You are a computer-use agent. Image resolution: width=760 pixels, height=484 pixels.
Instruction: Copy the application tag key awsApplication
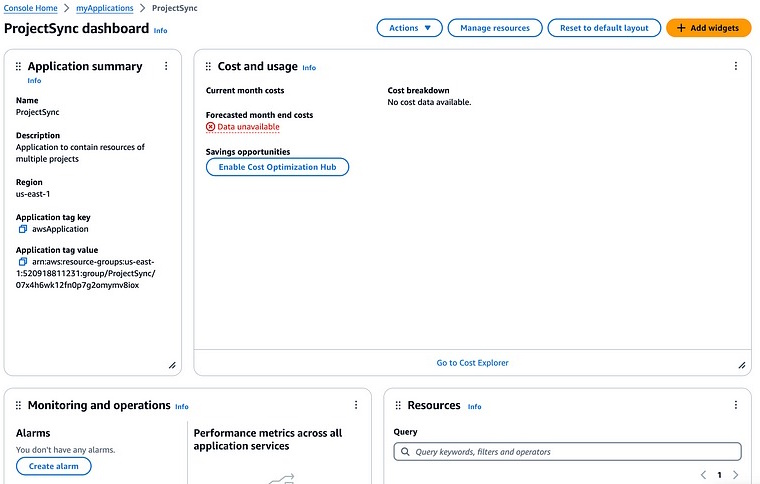tap(22, 229)
